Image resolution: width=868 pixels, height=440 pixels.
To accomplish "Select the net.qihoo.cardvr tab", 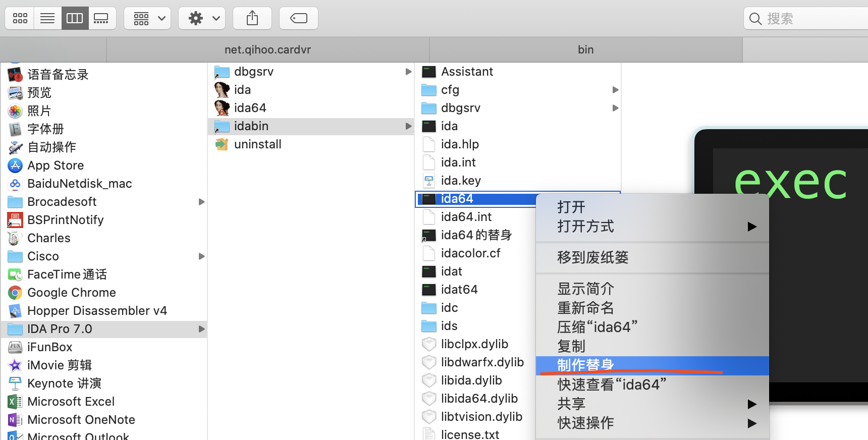I will point(267,49).
